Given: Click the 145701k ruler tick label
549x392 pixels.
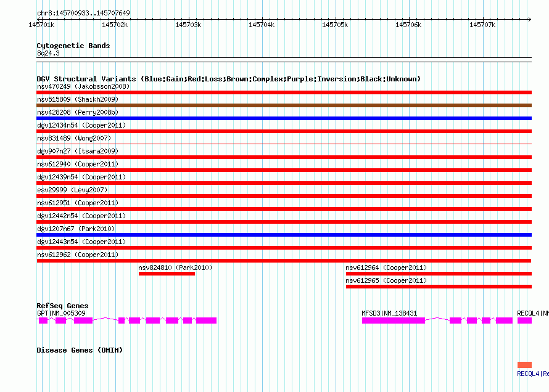Looking at the screenshot, I should 41,25.
